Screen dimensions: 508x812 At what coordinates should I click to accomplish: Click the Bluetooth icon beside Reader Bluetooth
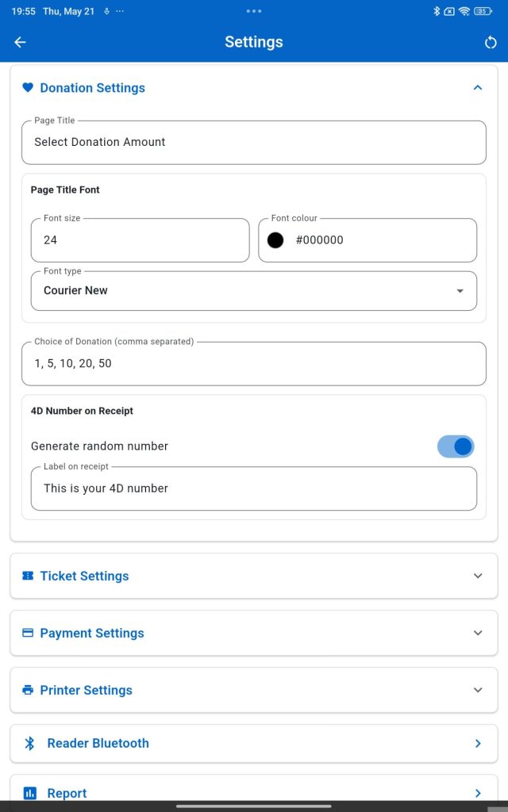(x=29, y=743)
